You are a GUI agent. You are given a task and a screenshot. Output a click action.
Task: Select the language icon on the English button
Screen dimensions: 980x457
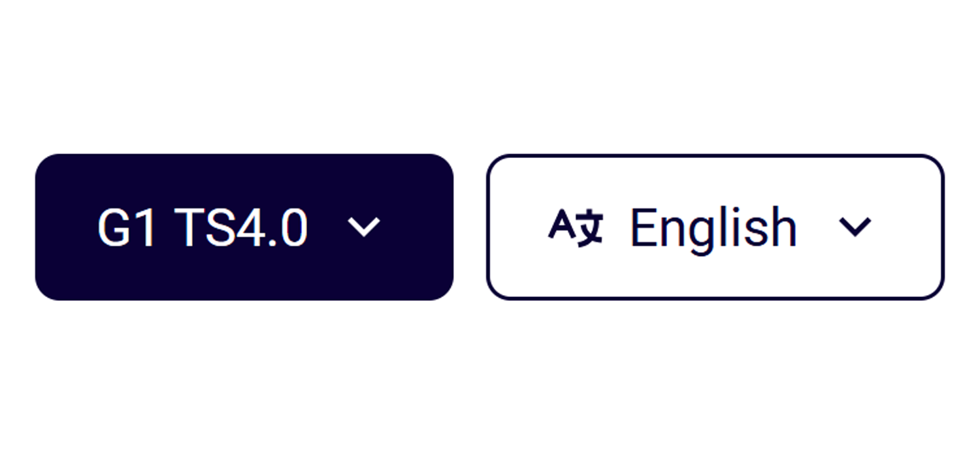coord(578,227)
